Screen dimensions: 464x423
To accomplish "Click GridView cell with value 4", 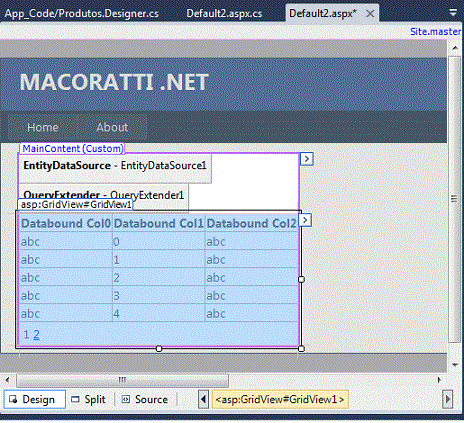I will pos(159,314).
